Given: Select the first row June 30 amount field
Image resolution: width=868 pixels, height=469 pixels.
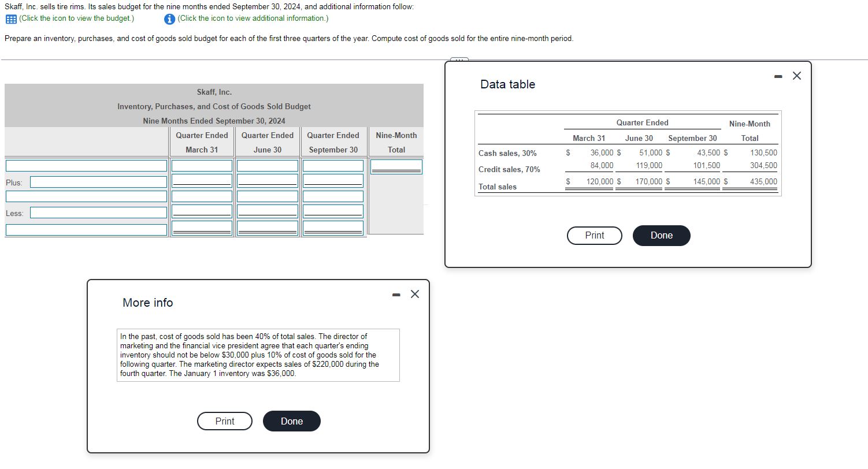Looking at the screenshot, I should tap(268, 166).
